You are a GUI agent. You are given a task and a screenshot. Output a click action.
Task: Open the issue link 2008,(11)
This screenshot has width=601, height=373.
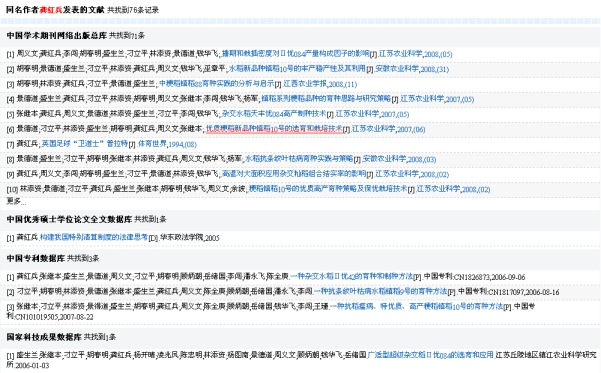click(x=343, y=84)
